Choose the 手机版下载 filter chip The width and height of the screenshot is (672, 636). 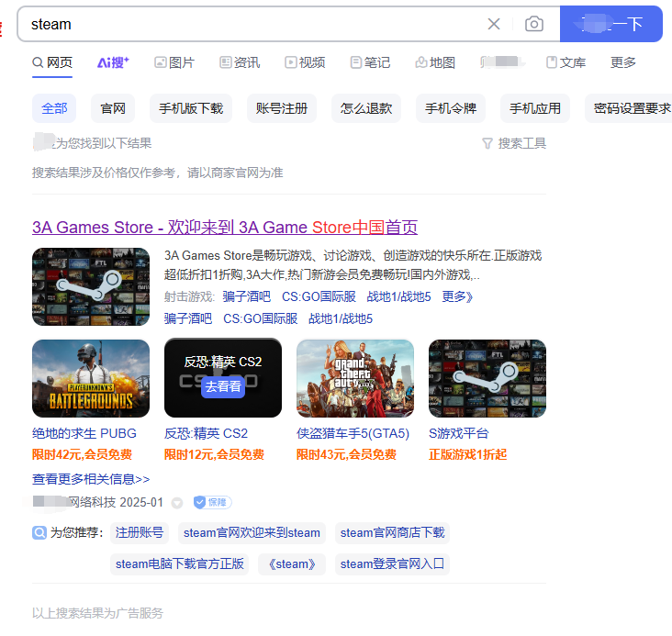click(191, 108)
